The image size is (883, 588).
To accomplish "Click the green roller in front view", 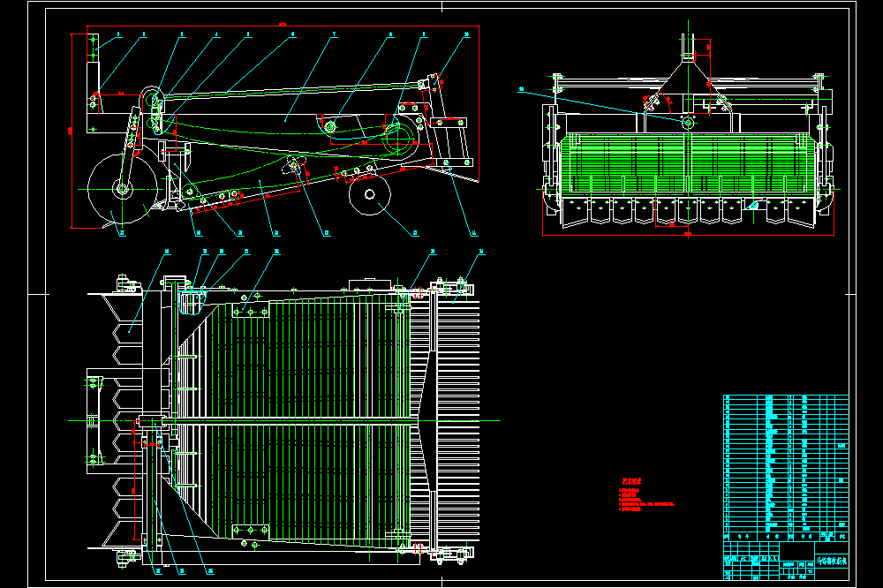I will click(688, 163).
